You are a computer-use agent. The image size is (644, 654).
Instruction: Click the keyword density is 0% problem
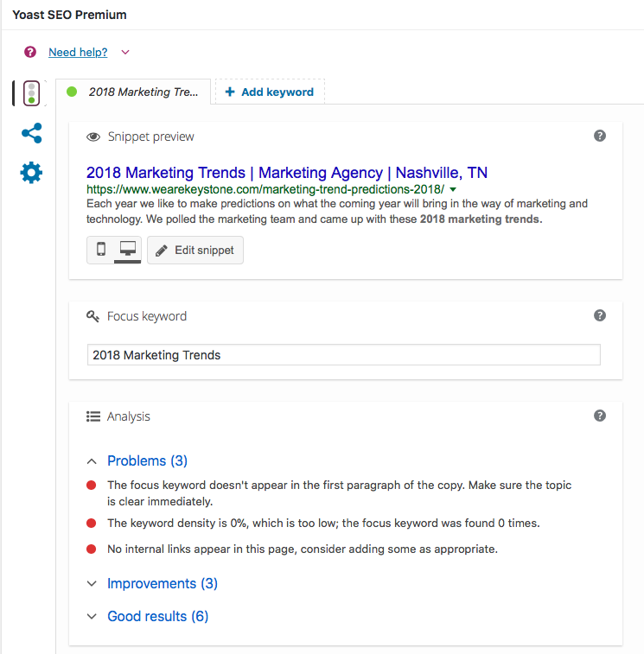pyautogui.click(x=323, y=523)
